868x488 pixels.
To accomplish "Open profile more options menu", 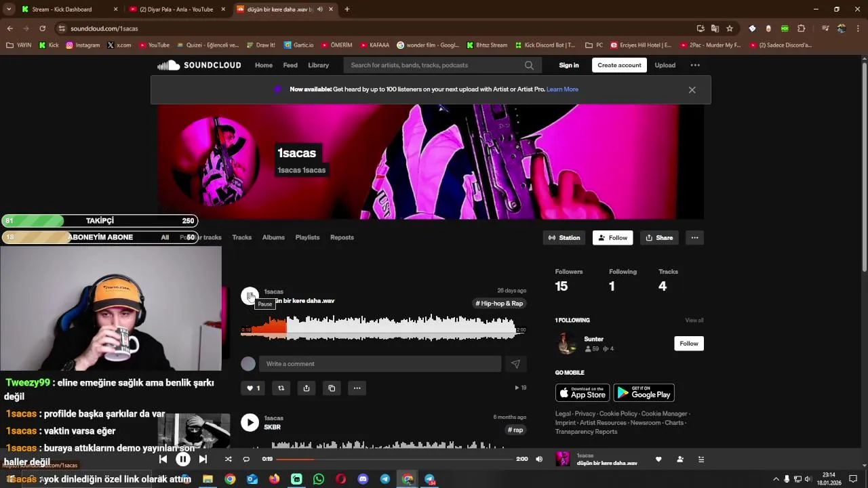I will pos(694,238).
